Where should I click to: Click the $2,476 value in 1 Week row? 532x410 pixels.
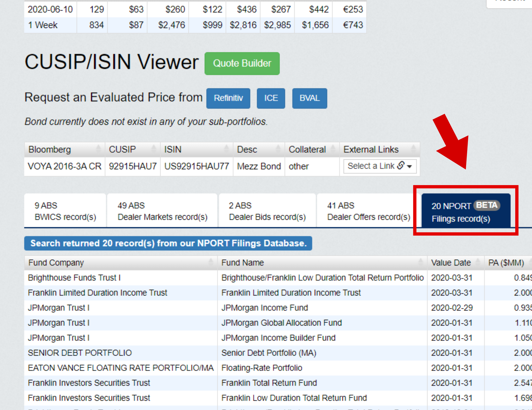pyautogui.click(x=171, y=25)
